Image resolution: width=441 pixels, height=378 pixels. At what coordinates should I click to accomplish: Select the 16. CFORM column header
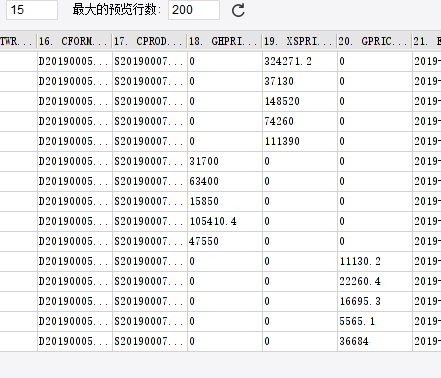(75, 41)
